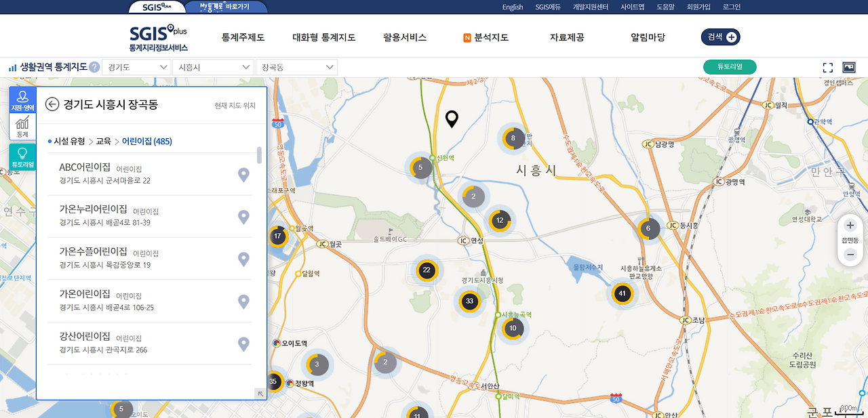Open the 통계주제도 menu
Image resolution: width=868 pixels, height=418 pixels.
pyautogui.click(x=241, y=38)
